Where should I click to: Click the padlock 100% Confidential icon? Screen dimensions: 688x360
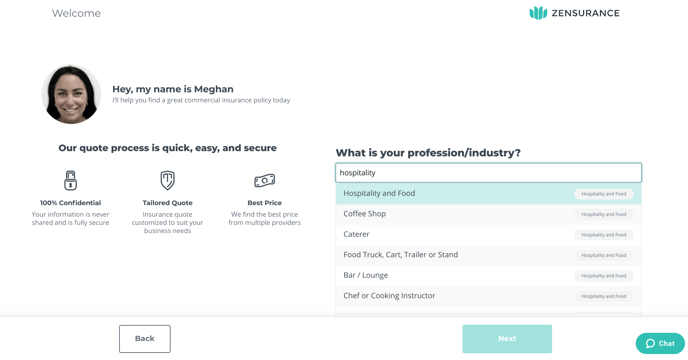70,180
